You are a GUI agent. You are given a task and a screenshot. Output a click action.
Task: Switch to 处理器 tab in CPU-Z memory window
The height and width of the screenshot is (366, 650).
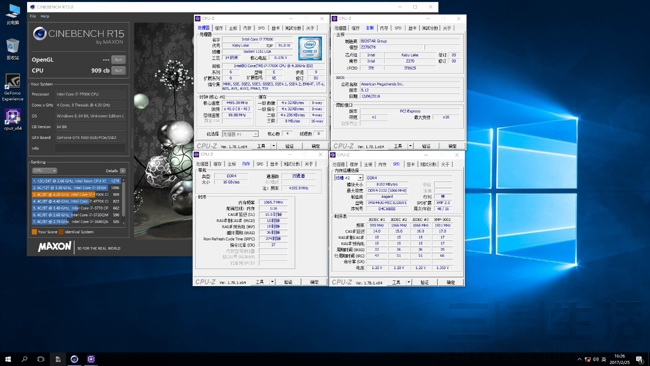202,164
